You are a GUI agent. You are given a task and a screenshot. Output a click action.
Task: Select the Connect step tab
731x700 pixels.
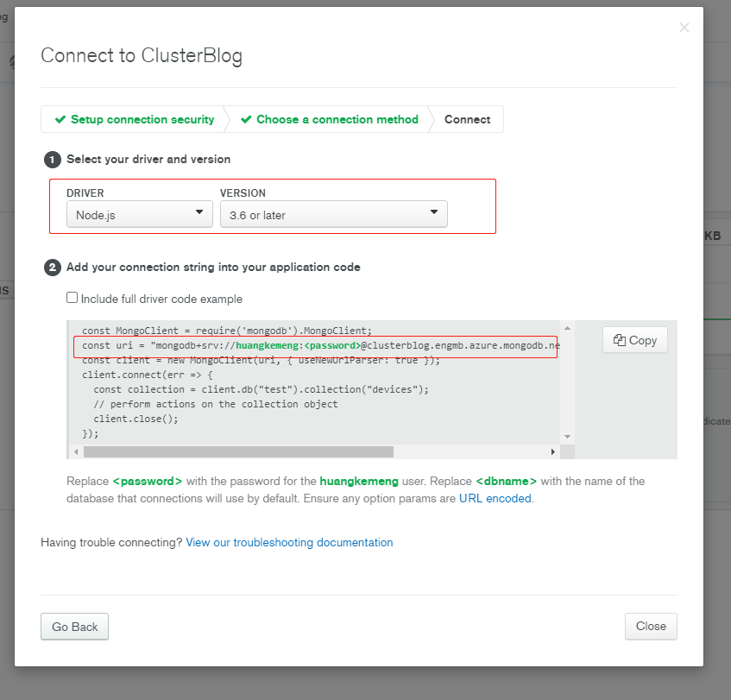pos(467,120)
